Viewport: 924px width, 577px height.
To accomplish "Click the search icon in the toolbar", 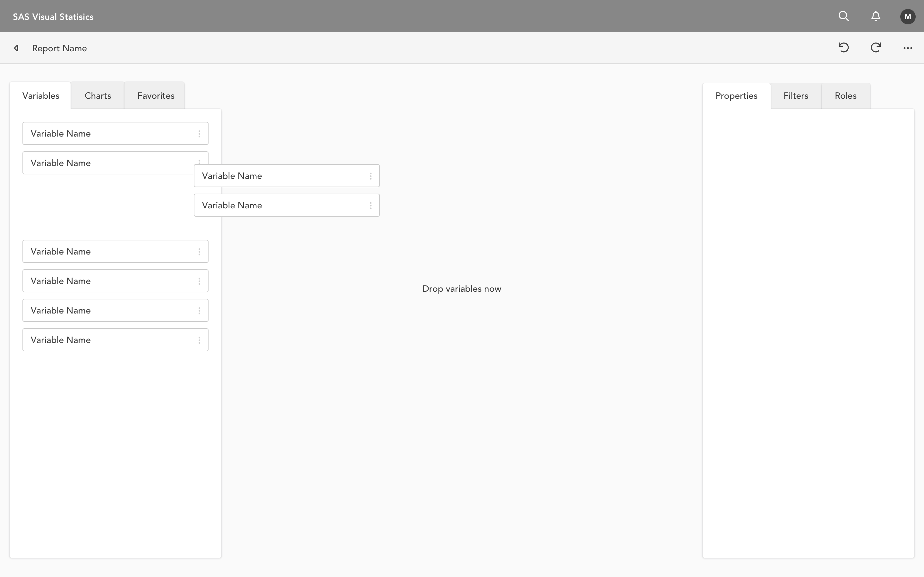I will pyautogui.click(x=843, y=16).
